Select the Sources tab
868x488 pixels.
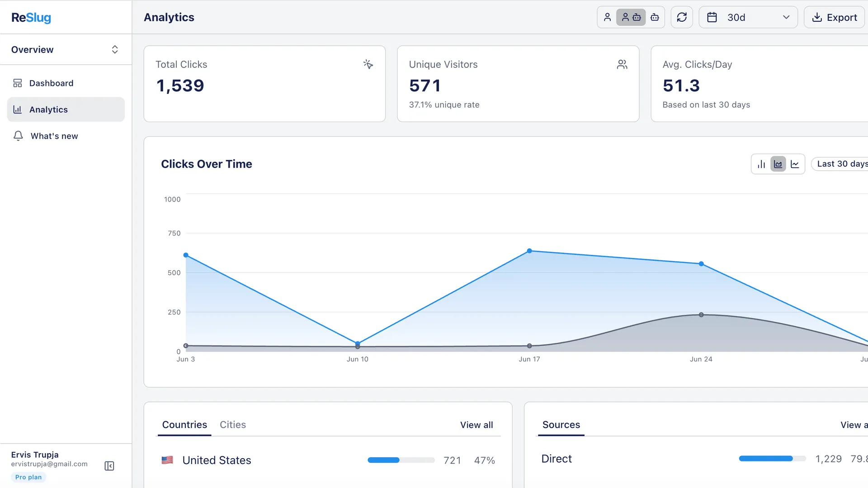pyautogui.click(x=561, y=425)
